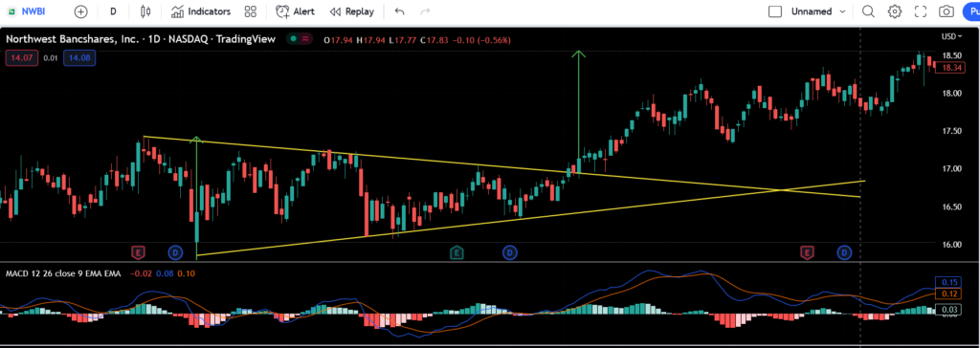The image size is (980, 348).
Task: Click the first blue D dividend marker
Action: click(x=176, y=252)
